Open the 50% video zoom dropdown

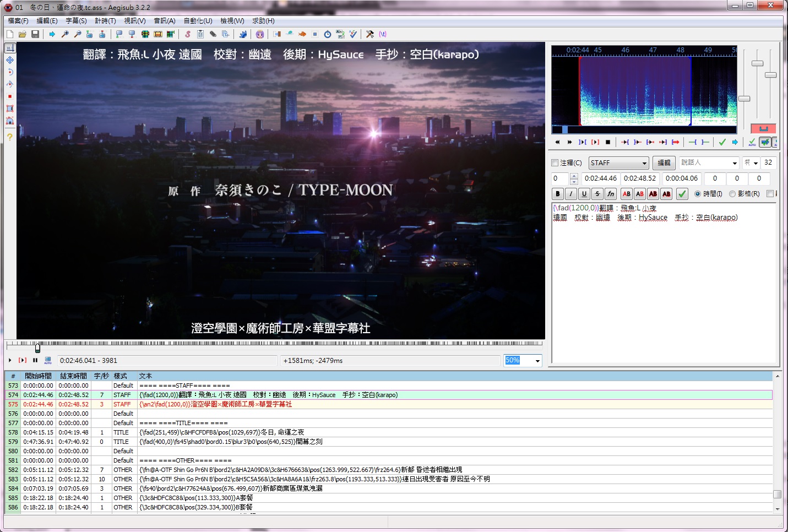537,361
